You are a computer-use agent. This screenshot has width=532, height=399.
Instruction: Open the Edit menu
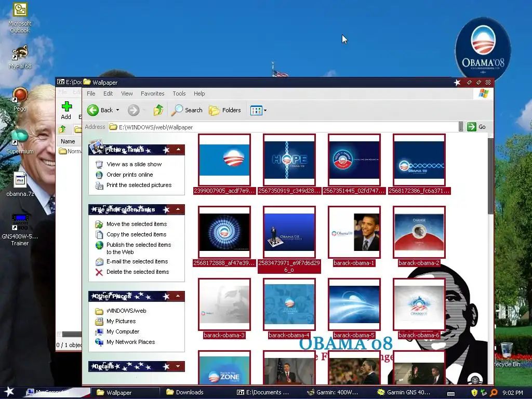[x=108, y=94]
